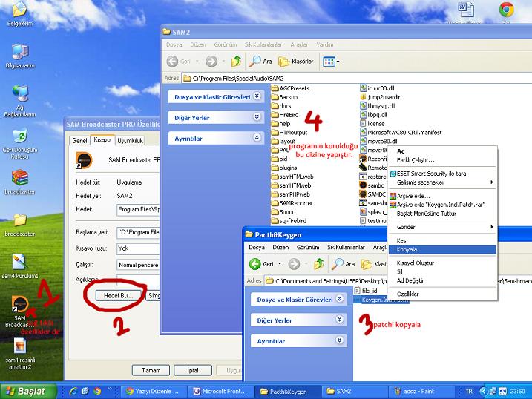Click Hedef Bul button

tap(118, 296)
